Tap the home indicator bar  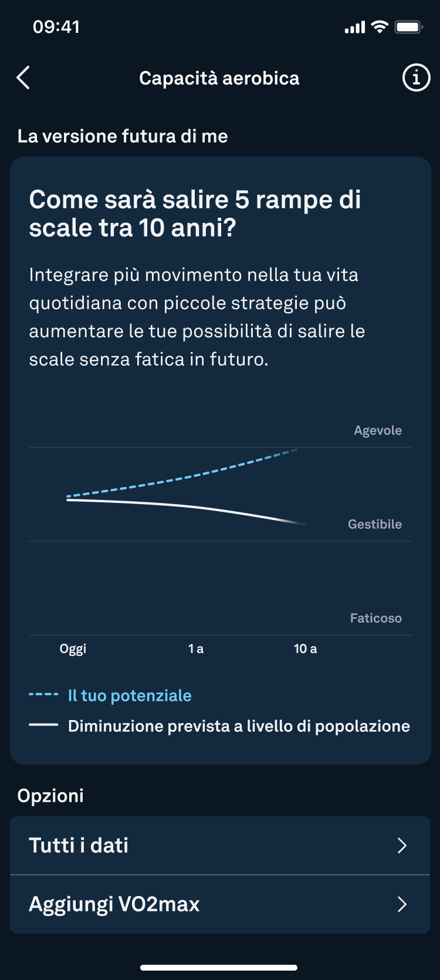(x=219, y=967)
